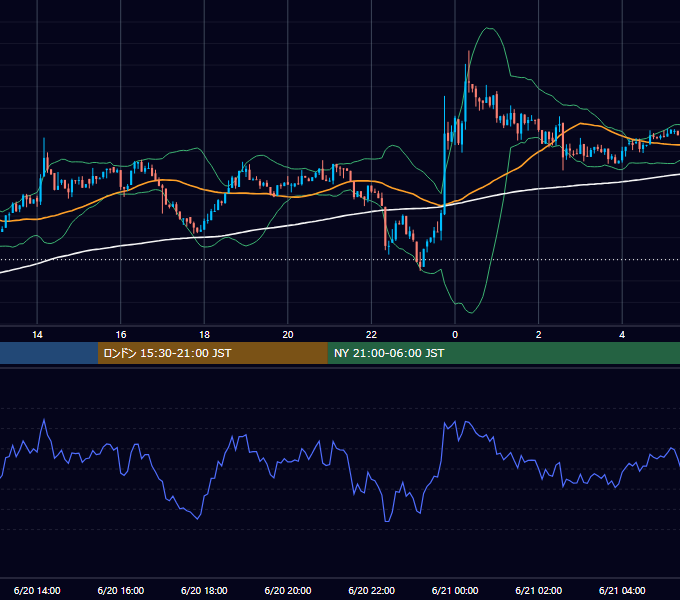Click the 6/21 00:00 date label
The width and height of the screenshot is (680, 600).
(x=455, y=590)
